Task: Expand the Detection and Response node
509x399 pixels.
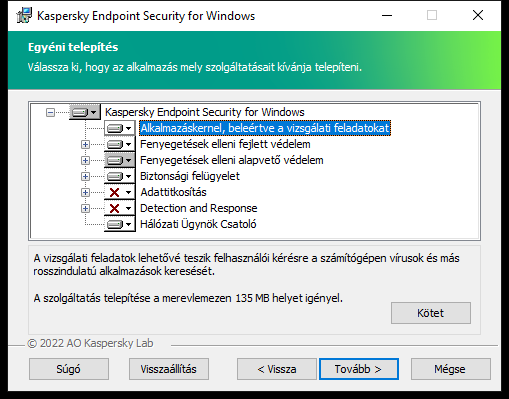Action: pos(85,208)
